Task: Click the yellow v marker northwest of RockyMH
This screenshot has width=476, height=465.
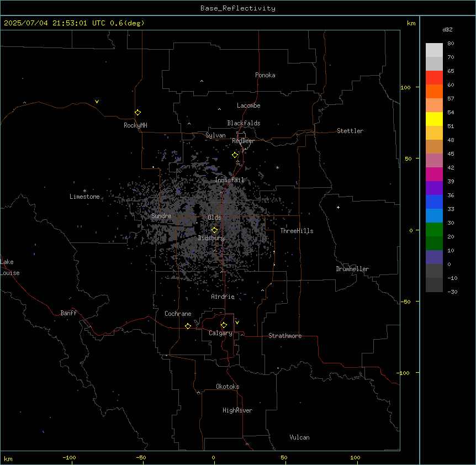Action: pos(97,102)
